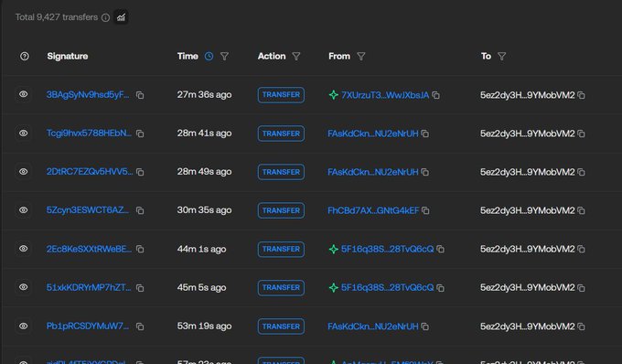Click TRANSFER badge in 53m 19s row
Viewport: 622px width, 364px height.
click(281, 327)
